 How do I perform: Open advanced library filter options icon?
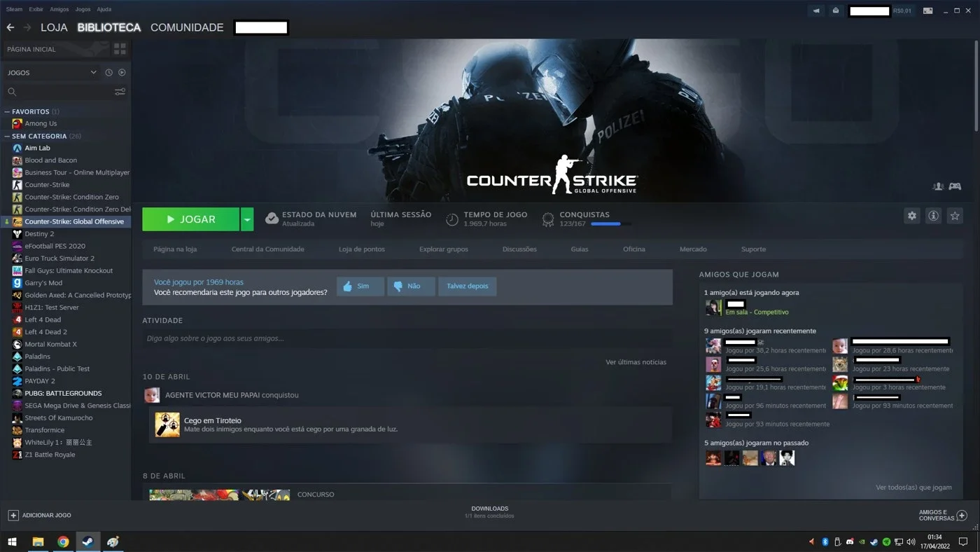(120, 92)
